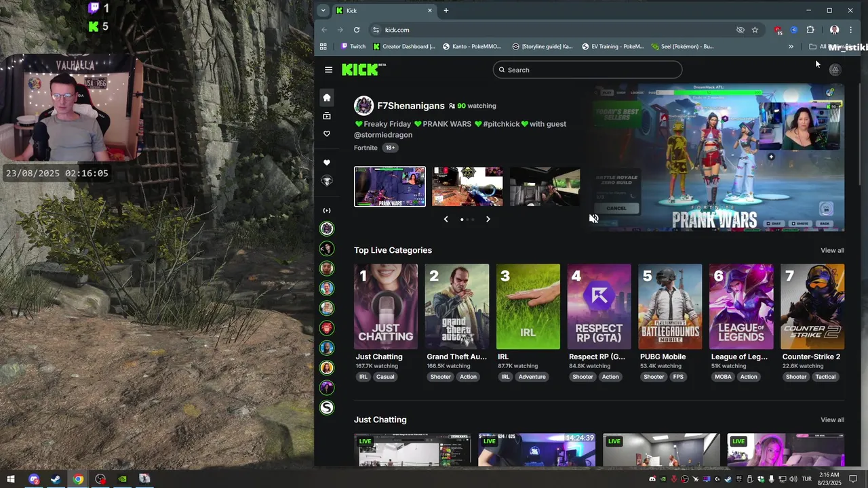Open the large PRANK WARS stream preview
Image resolution: width=868 pixels, height=488 pixels.
(x=717, y=157)
